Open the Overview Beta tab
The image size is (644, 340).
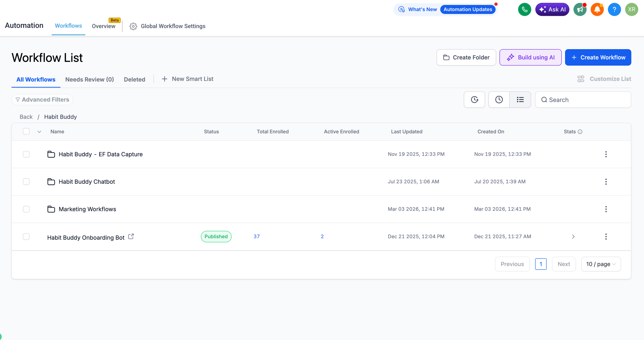(x=104, y=26)
